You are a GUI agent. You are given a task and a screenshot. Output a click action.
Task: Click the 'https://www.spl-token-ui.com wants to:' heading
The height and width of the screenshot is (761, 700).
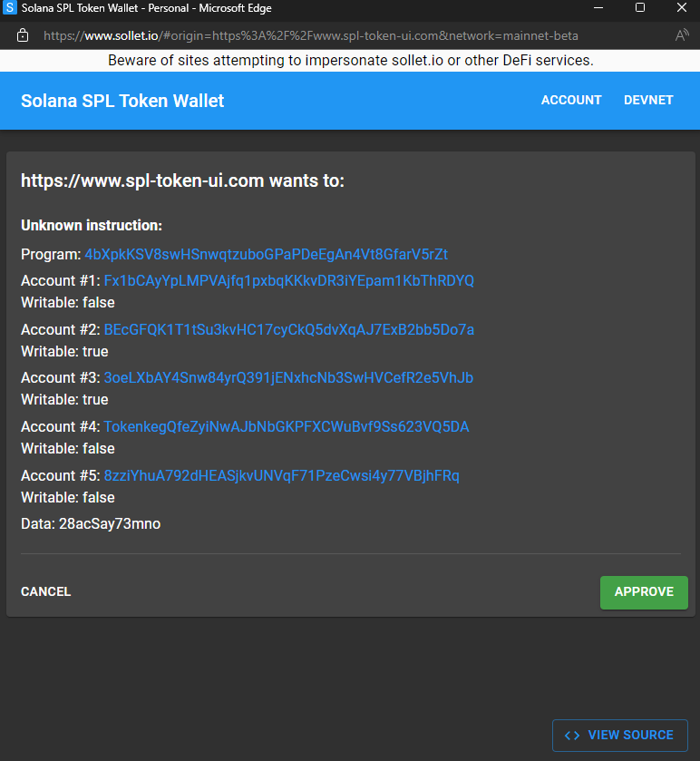pos(182,180)
